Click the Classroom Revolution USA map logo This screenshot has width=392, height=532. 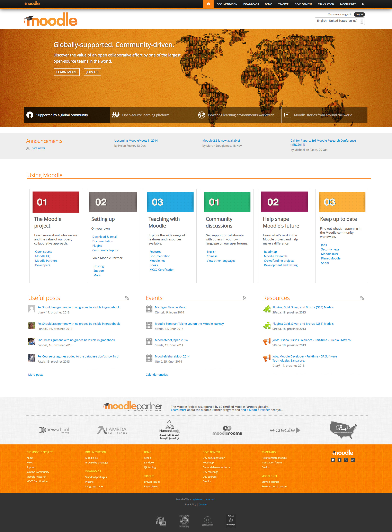(x=343, y=430)
